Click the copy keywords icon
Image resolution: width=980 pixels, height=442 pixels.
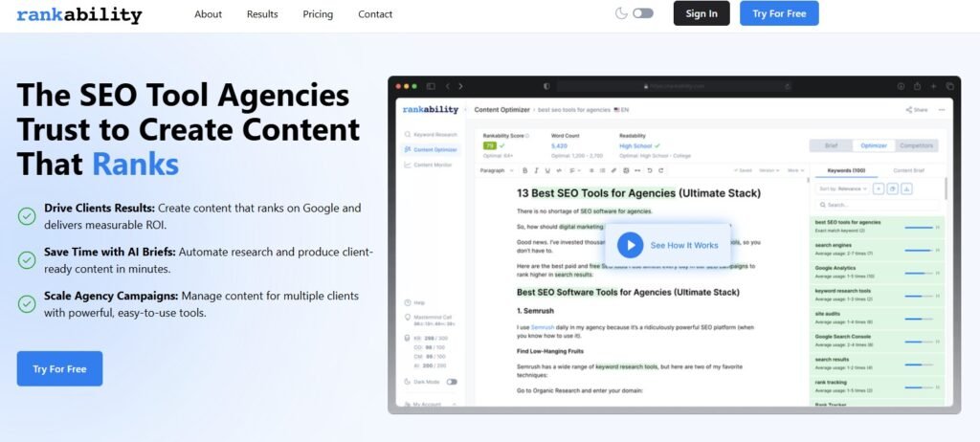point(893,188)
